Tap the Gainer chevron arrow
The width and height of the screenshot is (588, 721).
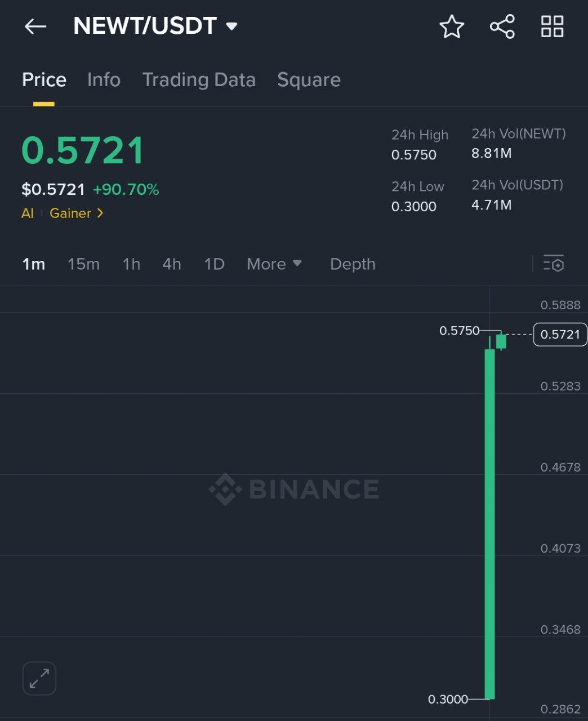100,213
